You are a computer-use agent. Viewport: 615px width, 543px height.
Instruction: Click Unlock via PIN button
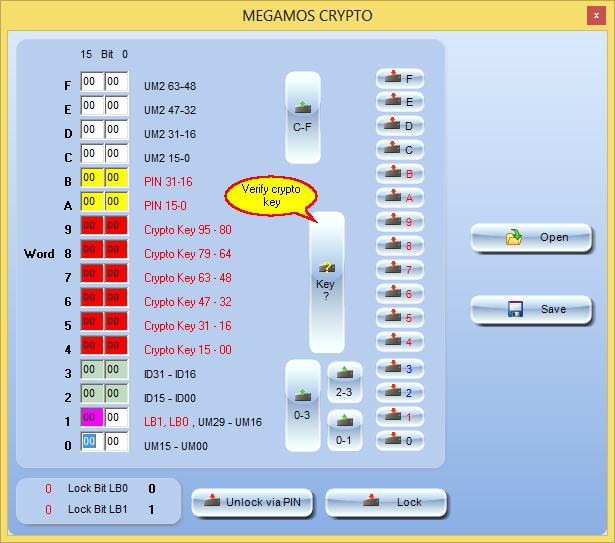pos(252,502)
